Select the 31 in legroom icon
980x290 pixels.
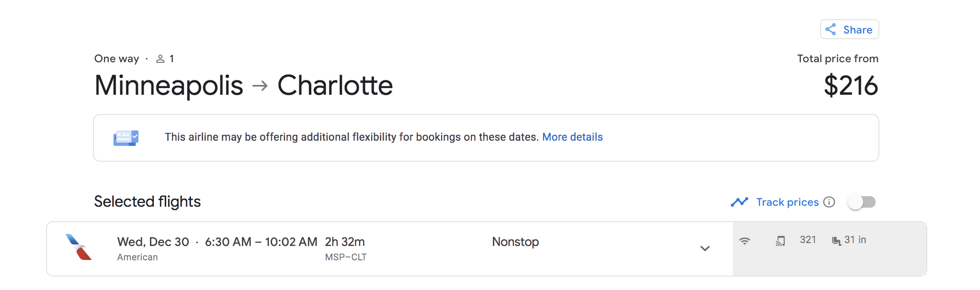click(836, 241)
